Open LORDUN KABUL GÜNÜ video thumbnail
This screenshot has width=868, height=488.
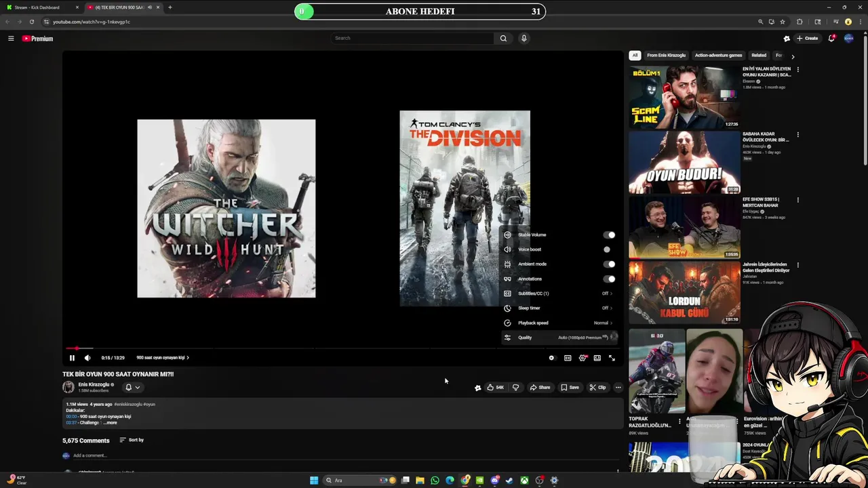pyautogui.click(x=684, y=292)
